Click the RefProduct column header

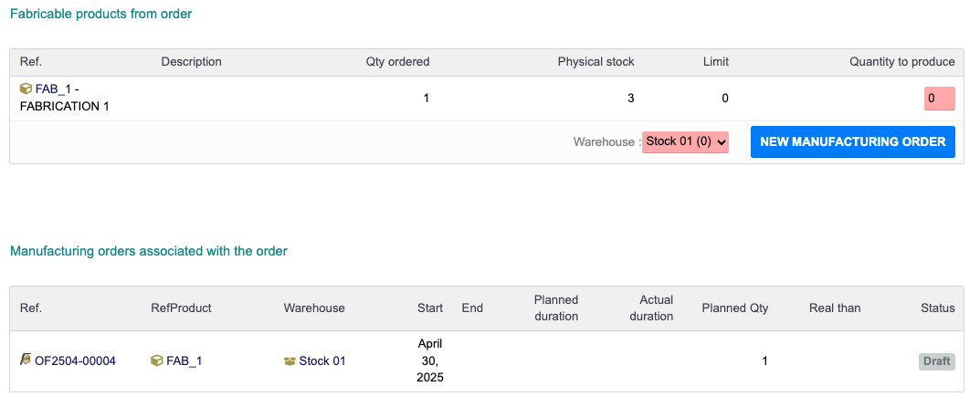coord(181,308)
